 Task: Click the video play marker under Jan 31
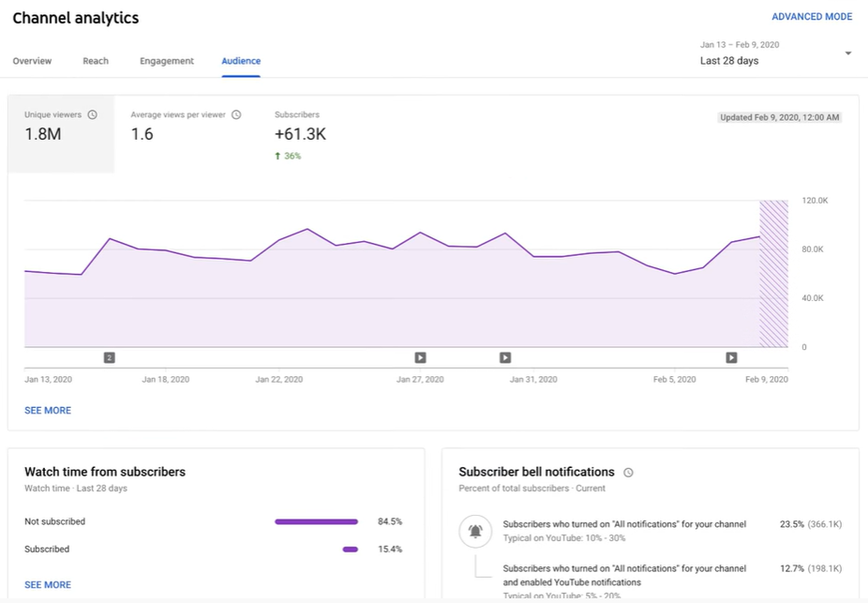click(x=504, y=357)
